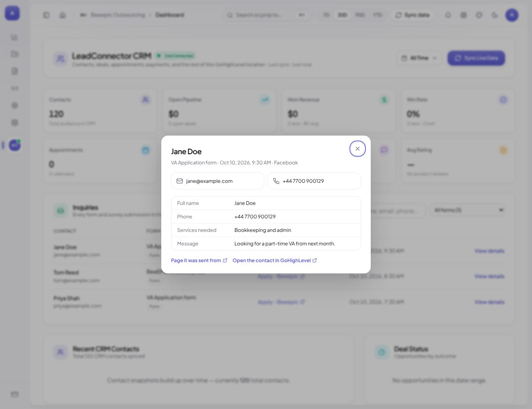Open View details for Jane Doe row
This screenshot has width=532, height=409.
[489, 251]
